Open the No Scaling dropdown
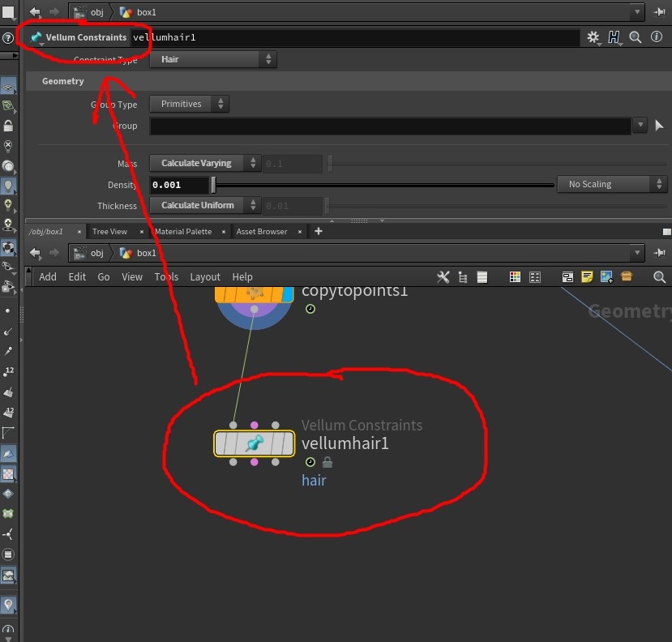The image size is (672, 642). [x=612, y=184]
